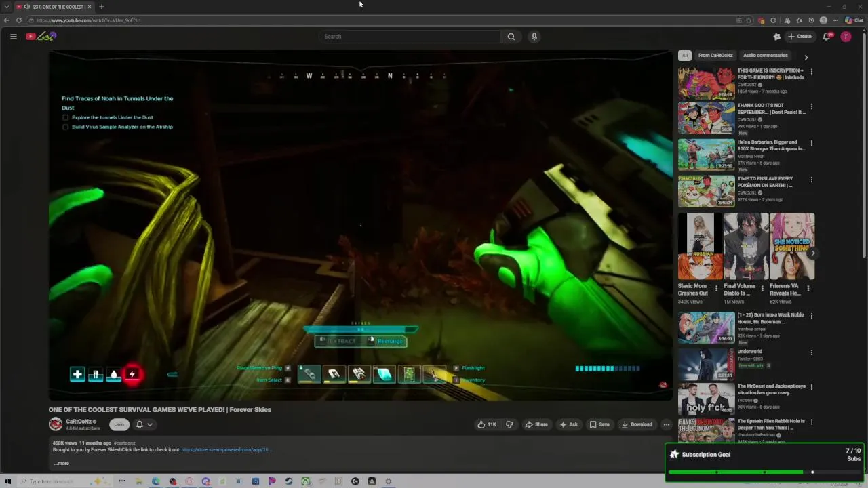Viewport: 868px width, 488px height.
Task: Open options for the Inscryption video
Action: tap(812, 71)
